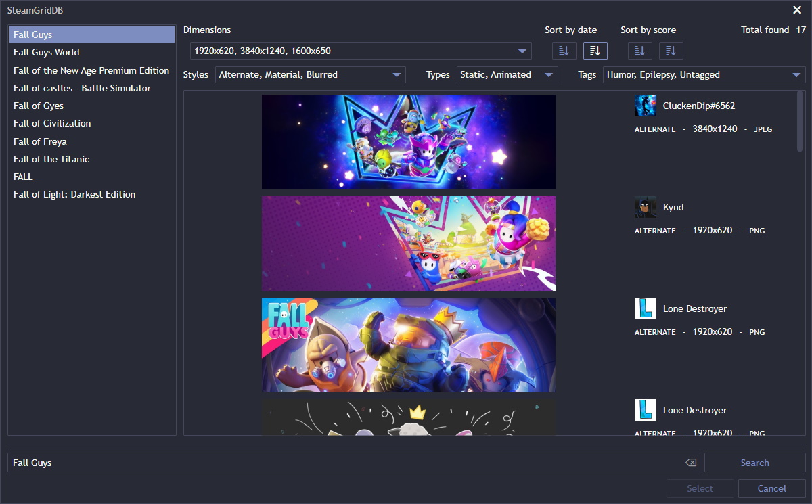
Task: Close the SteamGridDB dialog
Action: (797, 9)
